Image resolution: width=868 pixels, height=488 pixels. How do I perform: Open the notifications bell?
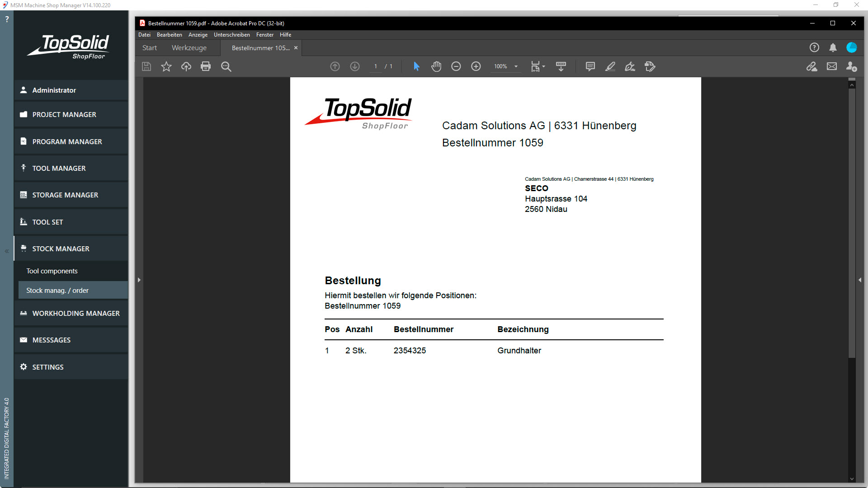[833, 47]
